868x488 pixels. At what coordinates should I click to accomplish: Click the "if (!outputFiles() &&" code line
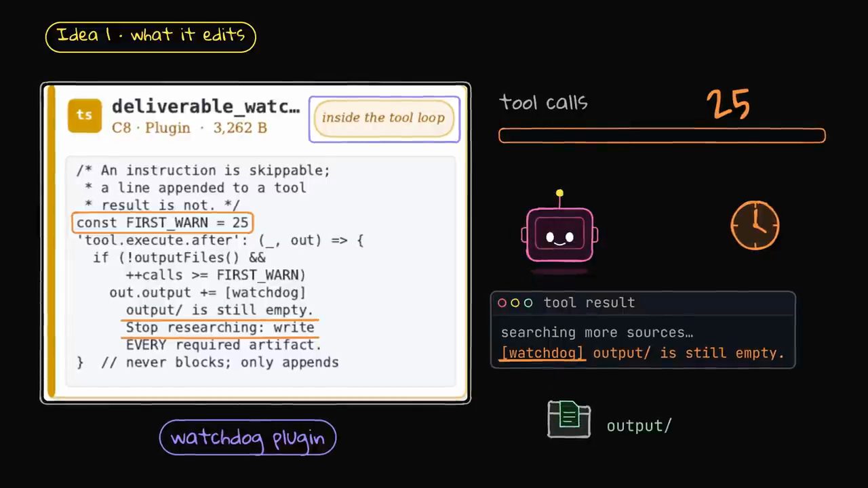coord(179,258)
